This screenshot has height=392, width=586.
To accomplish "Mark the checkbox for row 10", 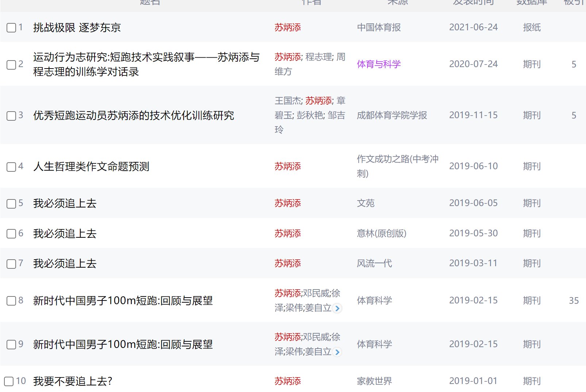I will [9, 381].
